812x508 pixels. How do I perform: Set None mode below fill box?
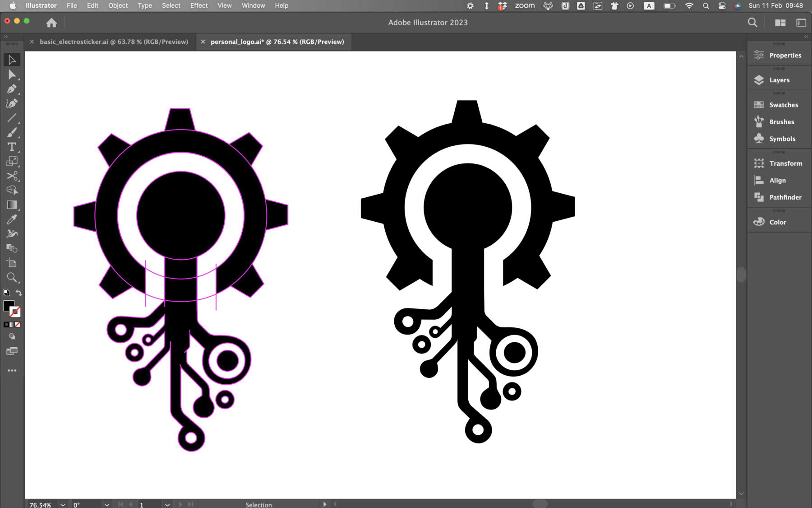click(x=18, y=325)
